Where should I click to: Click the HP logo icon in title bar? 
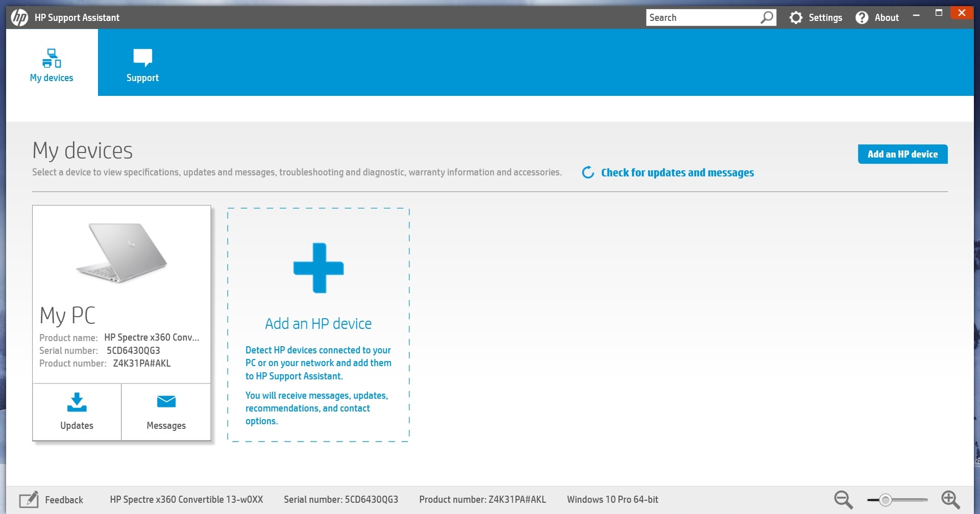tap(19, 17)
